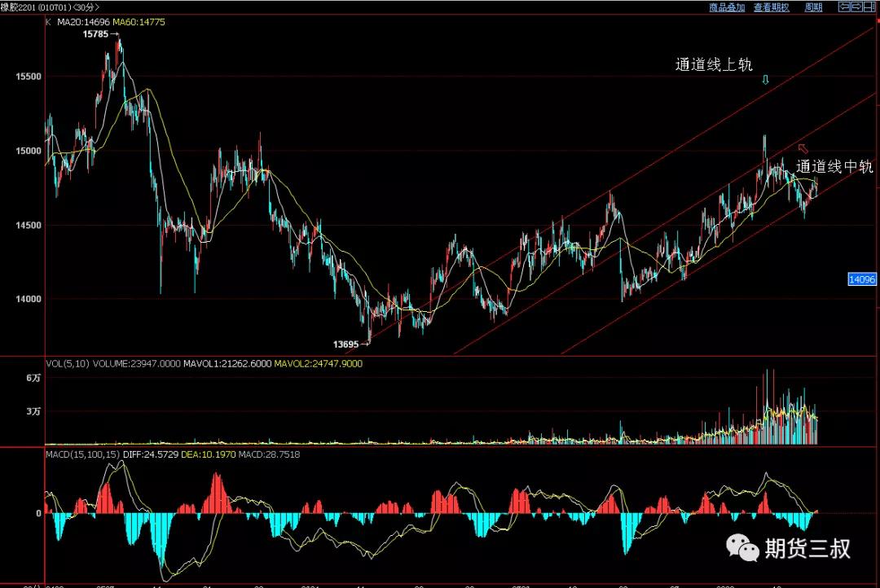Click the VOLUME:23947.0000 value
Screen dimensions: 880x588
137,363
